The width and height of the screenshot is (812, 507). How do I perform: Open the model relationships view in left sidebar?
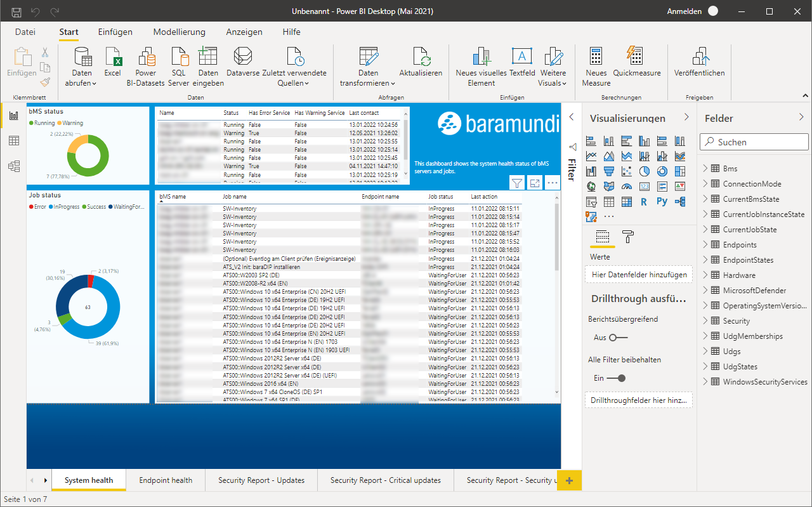coord(13,166)
